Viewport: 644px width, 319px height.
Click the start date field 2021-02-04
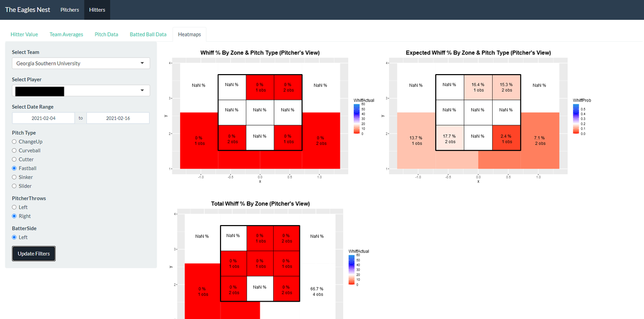click(43, 118)
